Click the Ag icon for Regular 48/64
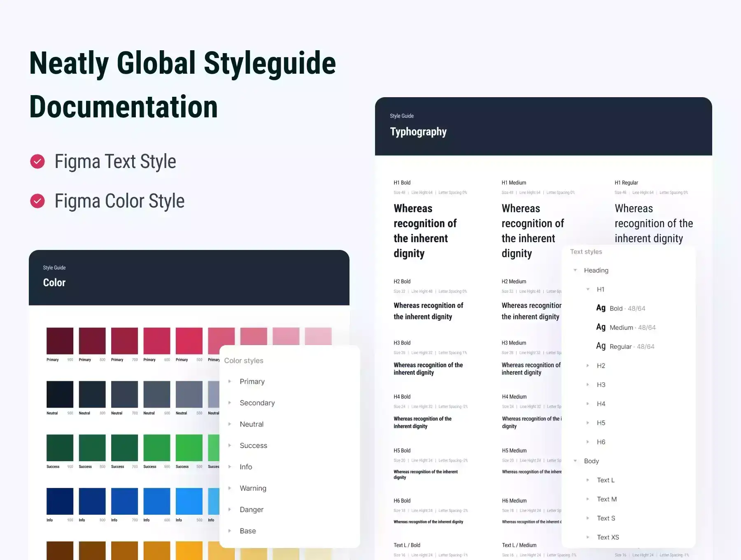741x560 pixels. click(601, 346)
